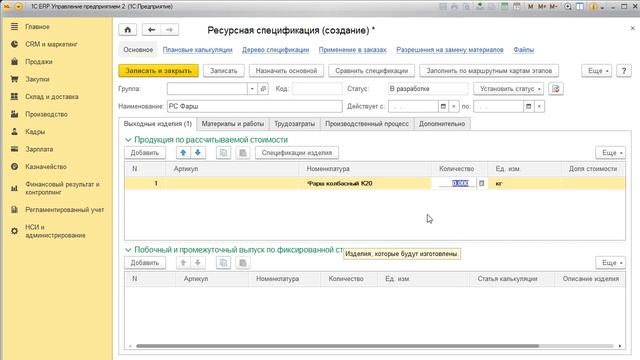The image size is (640, 360).
Task: Open Разрешения на замену материалов link
Action: tap(450, 50)
